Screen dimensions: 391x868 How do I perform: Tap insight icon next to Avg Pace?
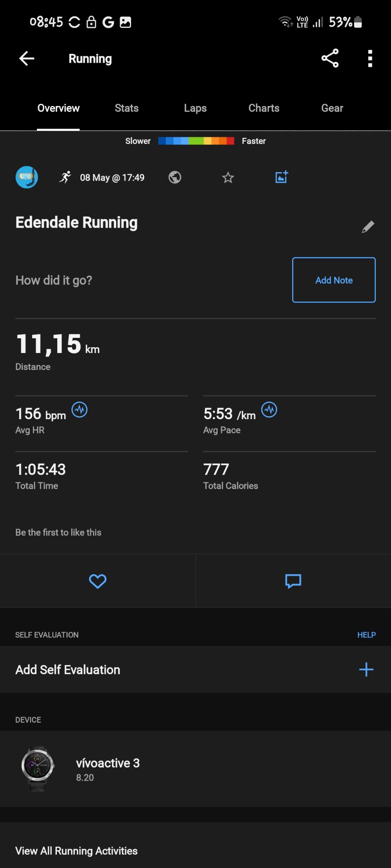(269, 410)
